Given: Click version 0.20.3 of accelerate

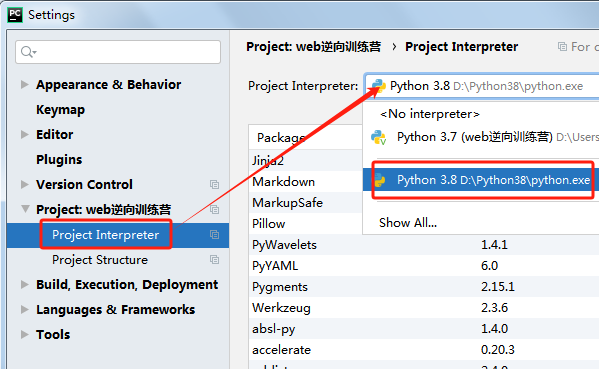Looking at the screenshot, I should click(498, 350).
